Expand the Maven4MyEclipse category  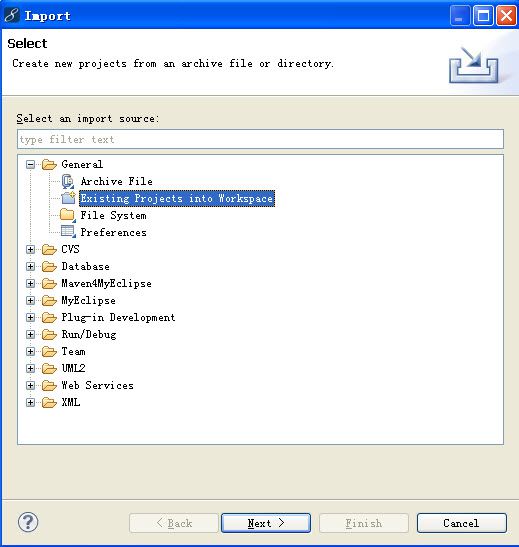pyautogui.click(x=30, y=283)
